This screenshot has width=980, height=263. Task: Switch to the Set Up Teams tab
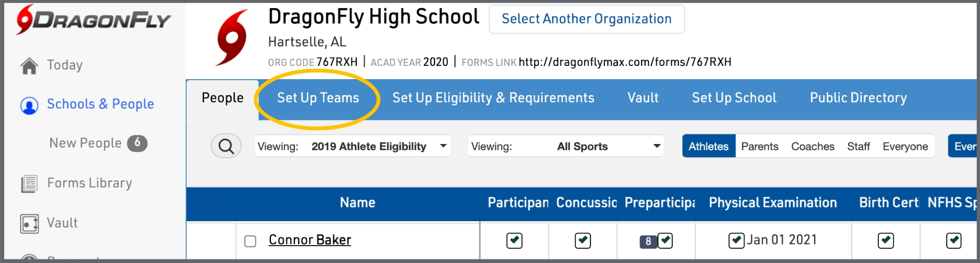(318, 98)
